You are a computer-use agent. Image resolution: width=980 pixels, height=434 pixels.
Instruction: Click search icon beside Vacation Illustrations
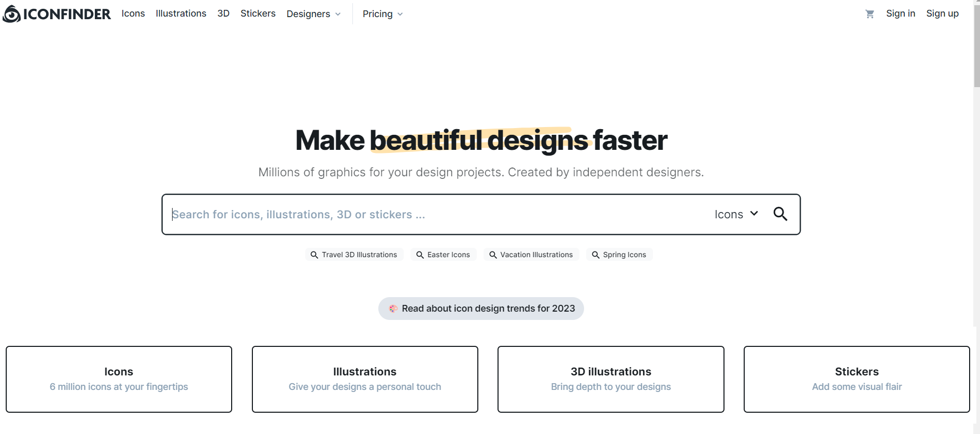(x=493, y=255)
